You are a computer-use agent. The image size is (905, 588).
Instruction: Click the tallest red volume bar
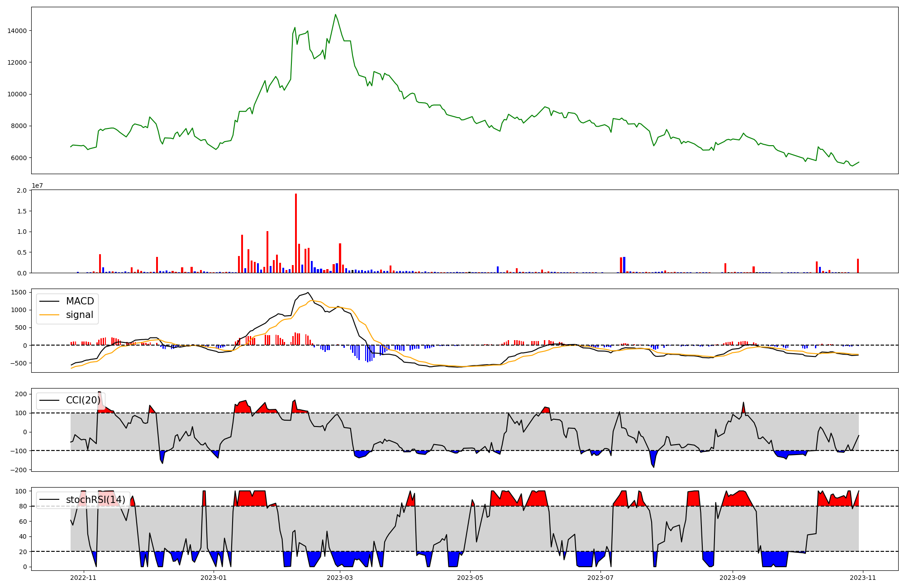click(296, 233)
